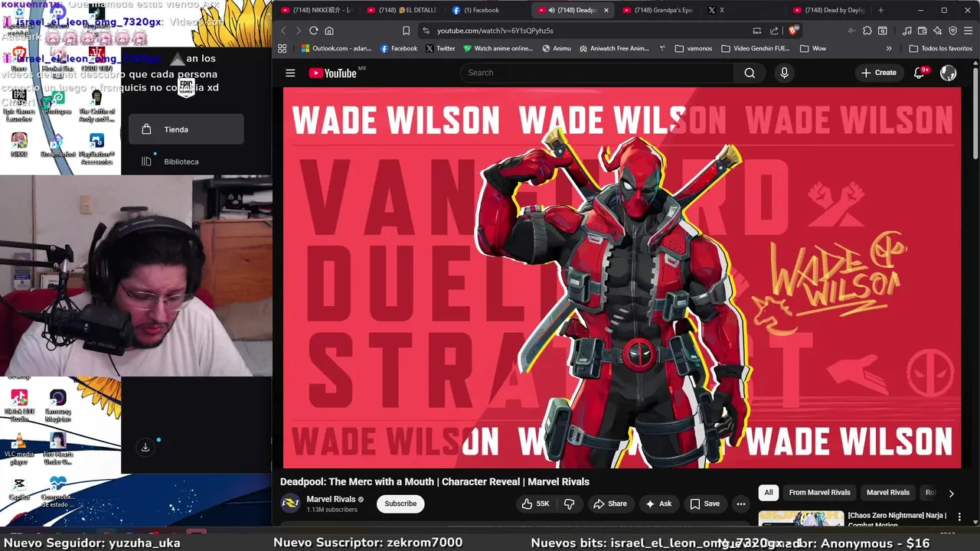The width and height of the screenshot is (980, 551).
Task: Switch to the EL DETALLE browser tab
Action: [x=401, y=10]
